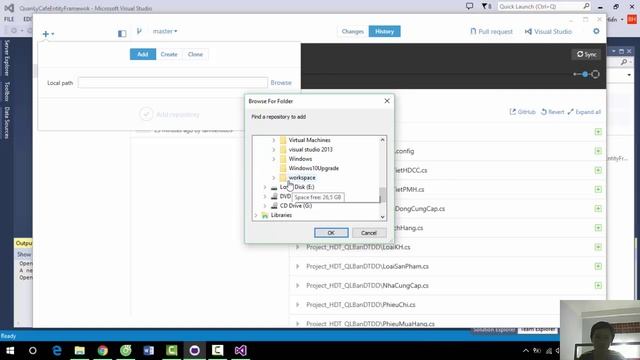Click the added-file plus icon for LoaiKH.cs

pos(598,247)
